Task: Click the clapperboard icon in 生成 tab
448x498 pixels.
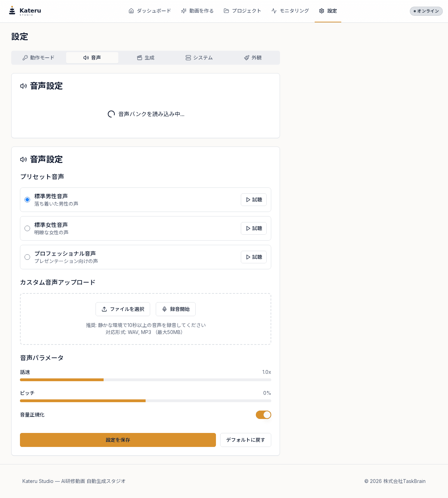Action: tap(140, 58)
